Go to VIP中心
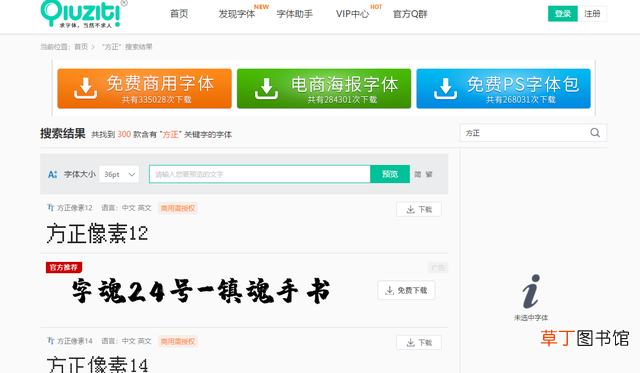 (x=352, y=14)
